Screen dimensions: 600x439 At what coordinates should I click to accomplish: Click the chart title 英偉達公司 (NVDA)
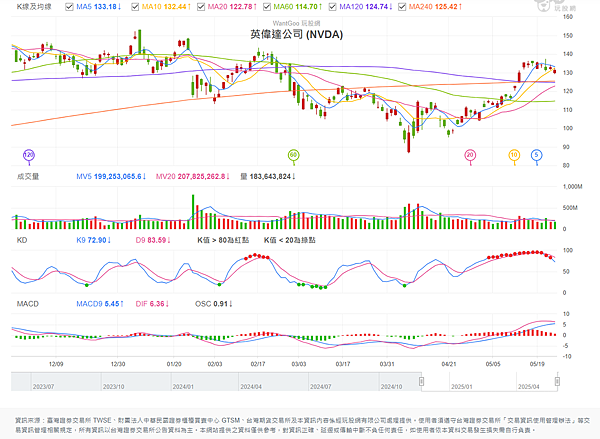tap(297, 34)
